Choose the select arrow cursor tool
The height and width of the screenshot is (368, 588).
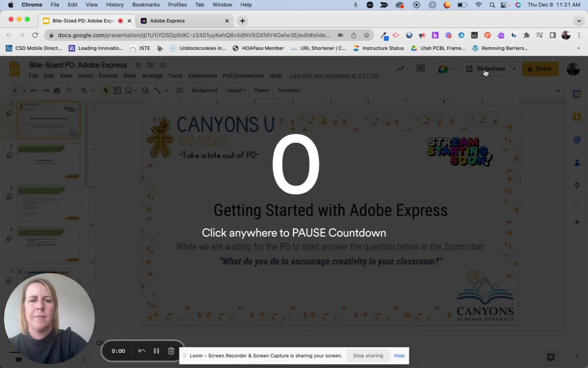pyautogui.click(x=106, y=90)
